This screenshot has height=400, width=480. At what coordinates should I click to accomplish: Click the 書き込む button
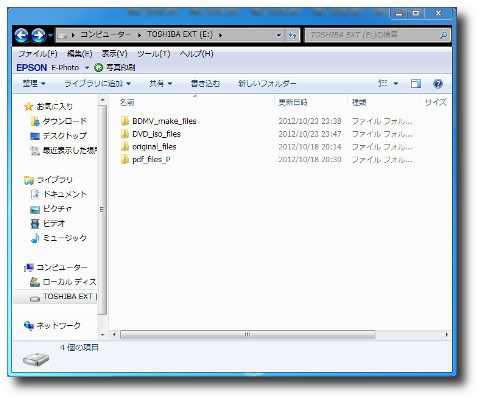click(205, 84)
